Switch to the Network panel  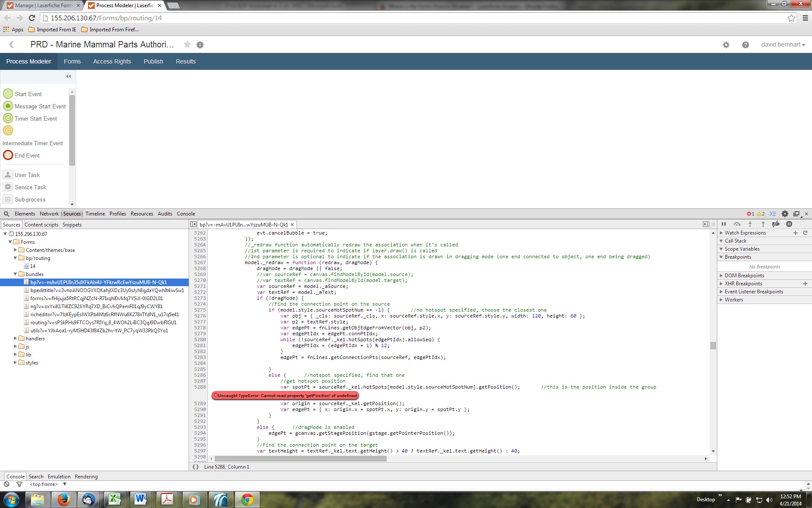coord(49,214)
